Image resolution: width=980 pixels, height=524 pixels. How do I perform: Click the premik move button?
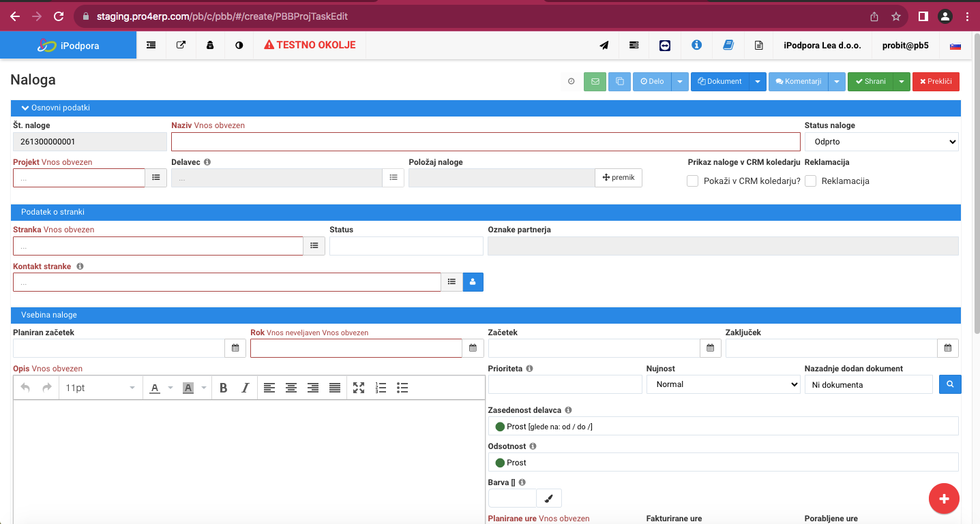pos(619,177)
